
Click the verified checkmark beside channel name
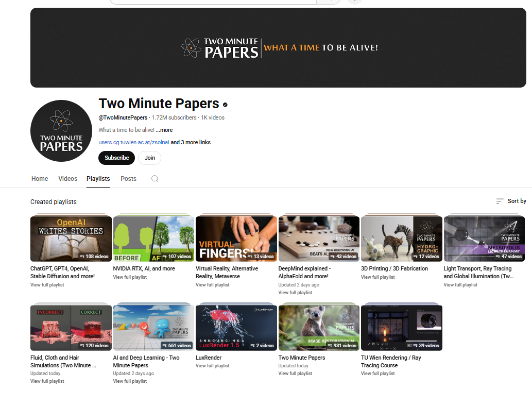pyautogui.click(x=225, y=104)
